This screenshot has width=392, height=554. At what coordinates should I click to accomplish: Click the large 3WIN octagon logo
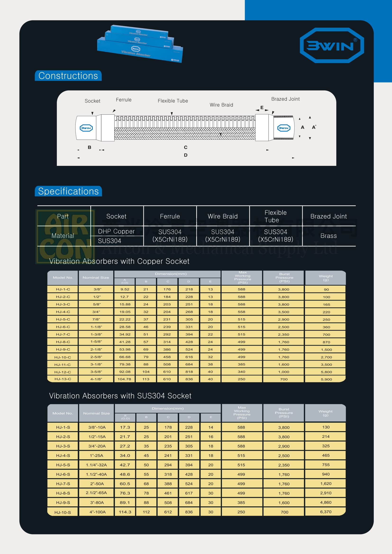(x=332, y=45)
